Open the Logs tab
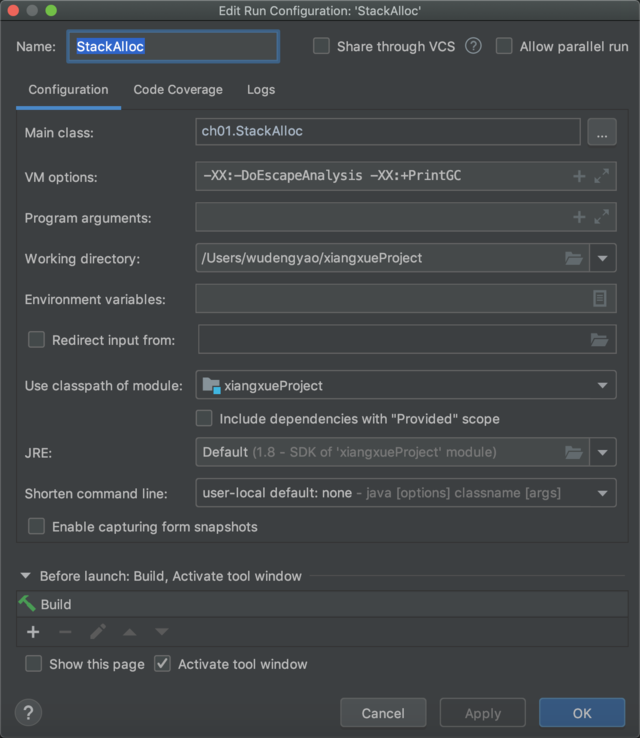 tap(261, 90)
